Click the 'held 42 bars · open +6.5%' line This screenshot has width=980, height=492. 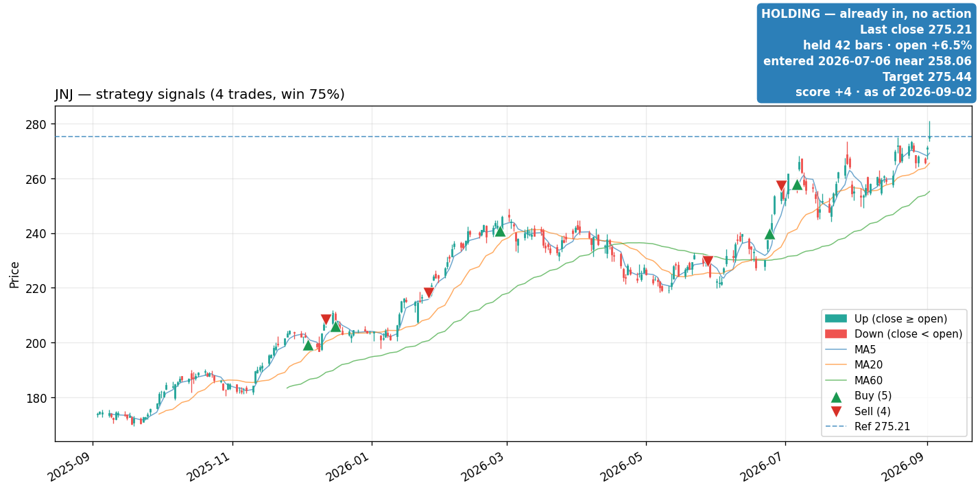887,45
